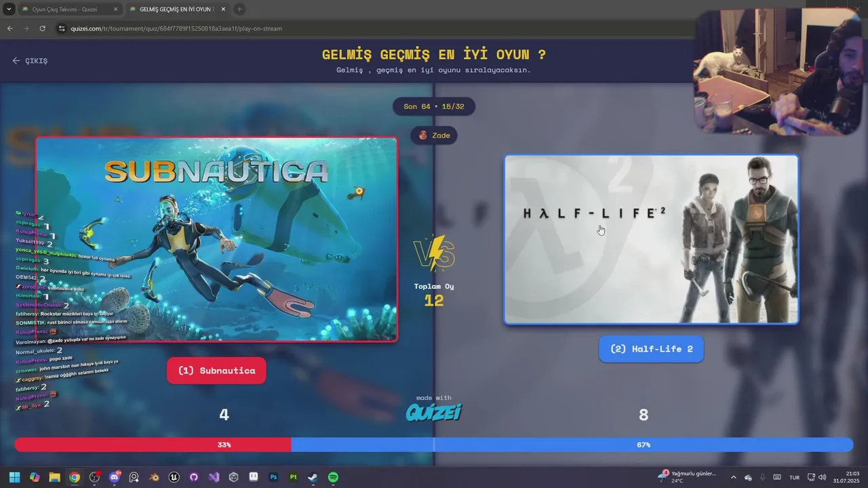
Task: Open the white square-face app in taskbar
Action: pos(254,477)
